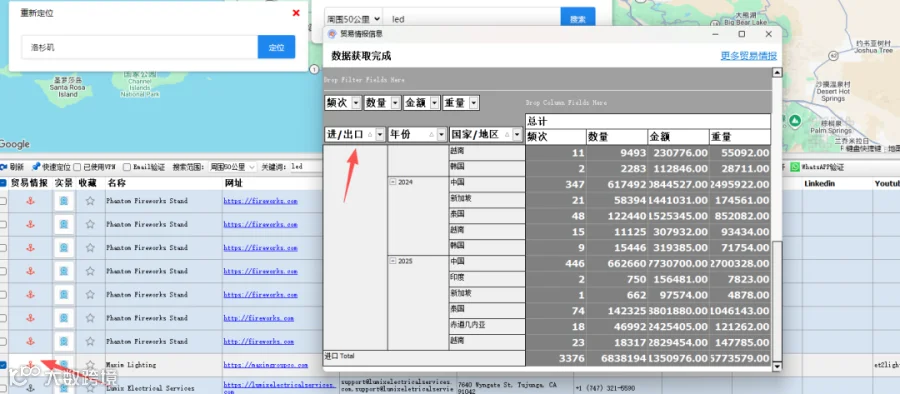The width and height of the screenshot is (900, 394).
Task: Click the 重量 column header under 总计
Action: [740, 137]
